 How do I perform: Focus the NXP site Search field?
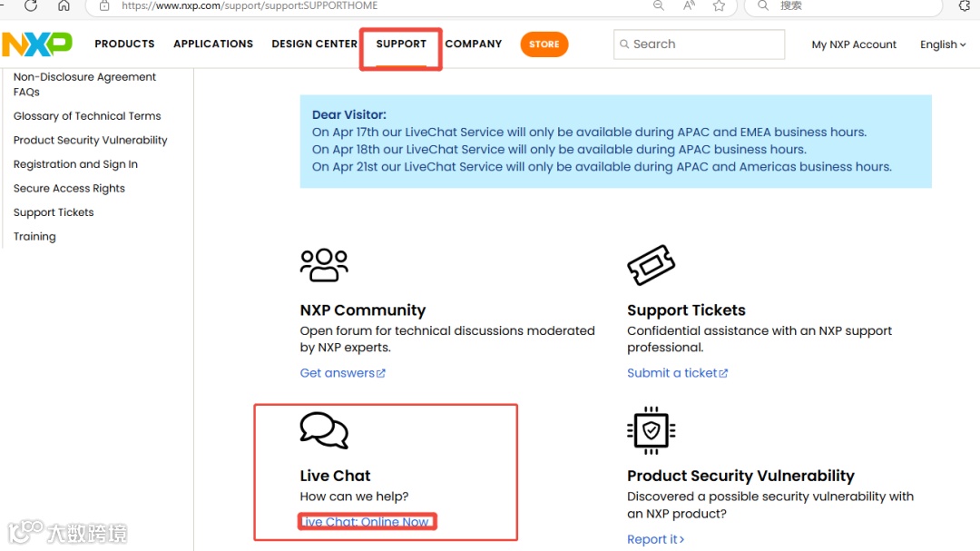click(699, 44)
